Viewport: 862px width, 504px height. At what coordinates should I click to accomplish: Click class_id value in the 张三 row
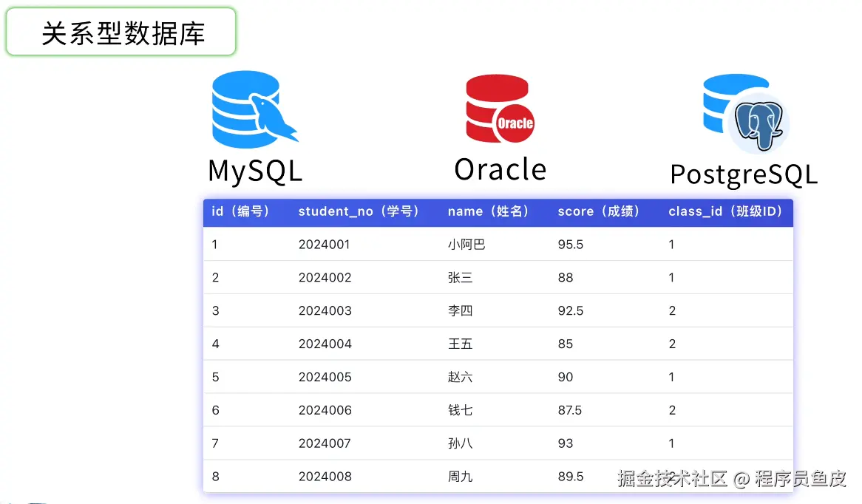click(671, 278)
